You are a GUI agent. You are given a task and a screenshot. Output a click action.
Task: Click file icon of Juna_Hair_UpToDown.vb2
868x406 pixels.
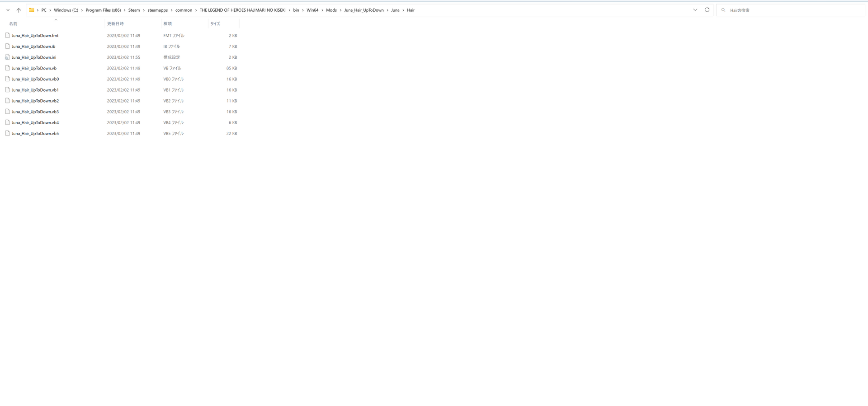(7, 101)
